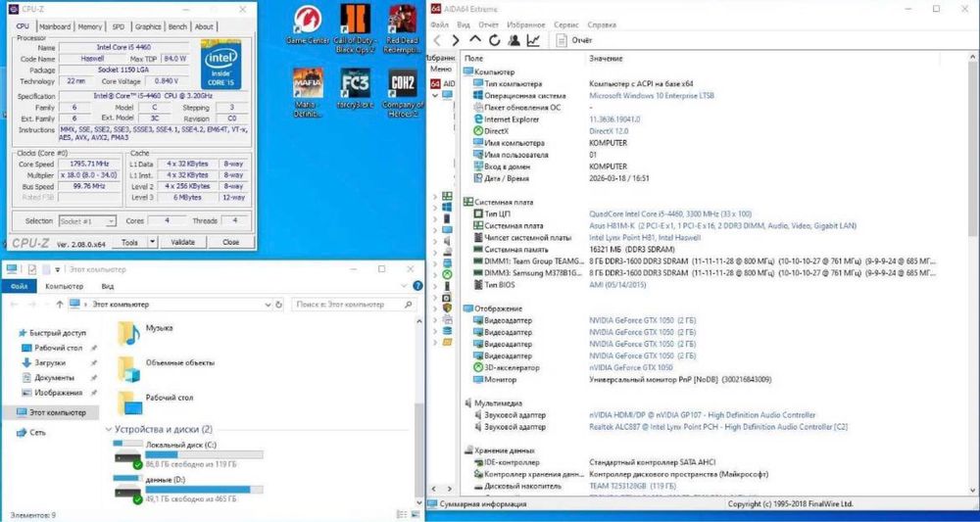
Task: Click Explorer help question mark icon
Action: [417, 286]
